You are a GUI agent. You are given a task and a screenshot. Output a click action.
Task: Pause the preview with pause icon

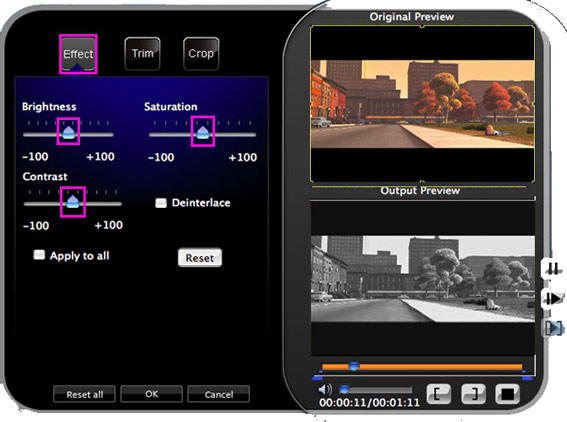click(553, 269)
